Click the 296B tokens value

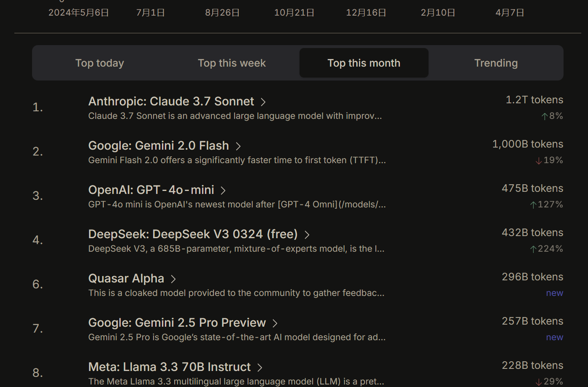532,277
